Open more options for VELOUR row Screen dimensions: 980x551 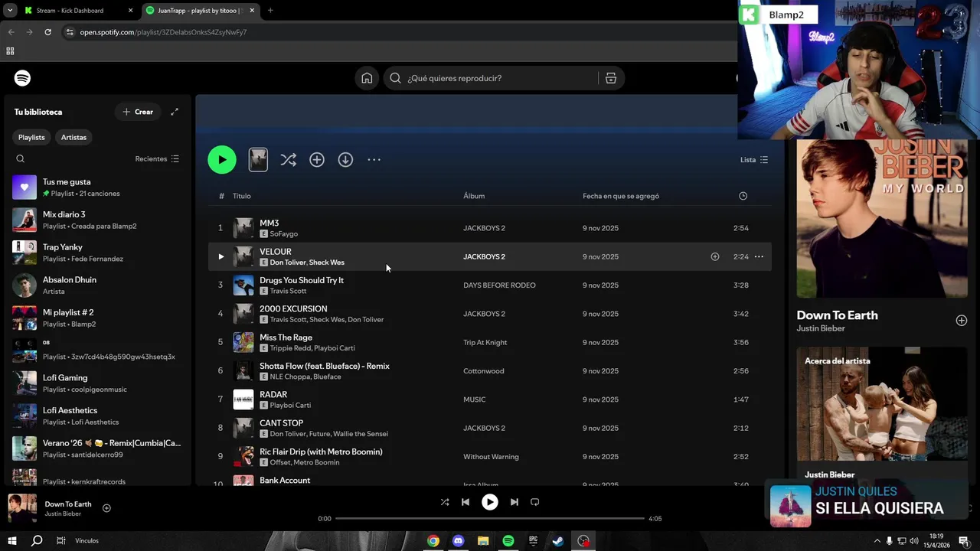click(759, 256)
